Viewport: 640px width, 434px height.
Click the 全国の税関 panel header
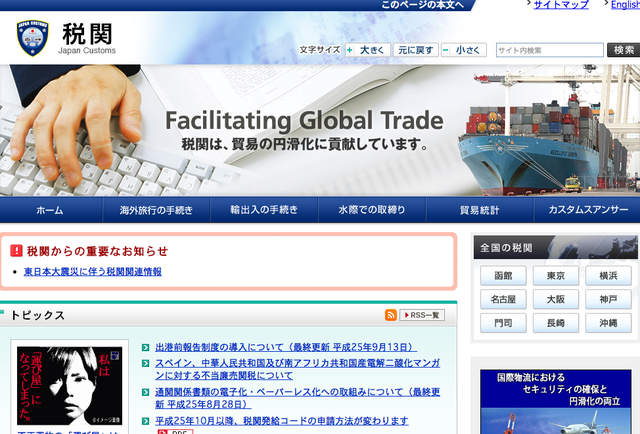click(556, 247)
